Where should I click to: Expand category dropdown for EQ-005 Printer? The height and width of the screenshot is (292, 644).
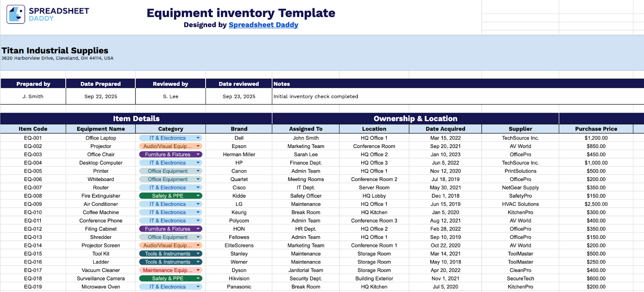point(198,171)
